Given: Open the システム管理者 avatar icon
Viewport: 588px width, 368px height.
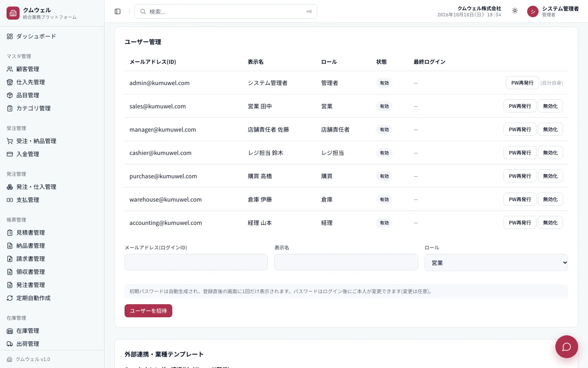Looking at the screenshot, I should pyautogui.click(x=533, y=11).
